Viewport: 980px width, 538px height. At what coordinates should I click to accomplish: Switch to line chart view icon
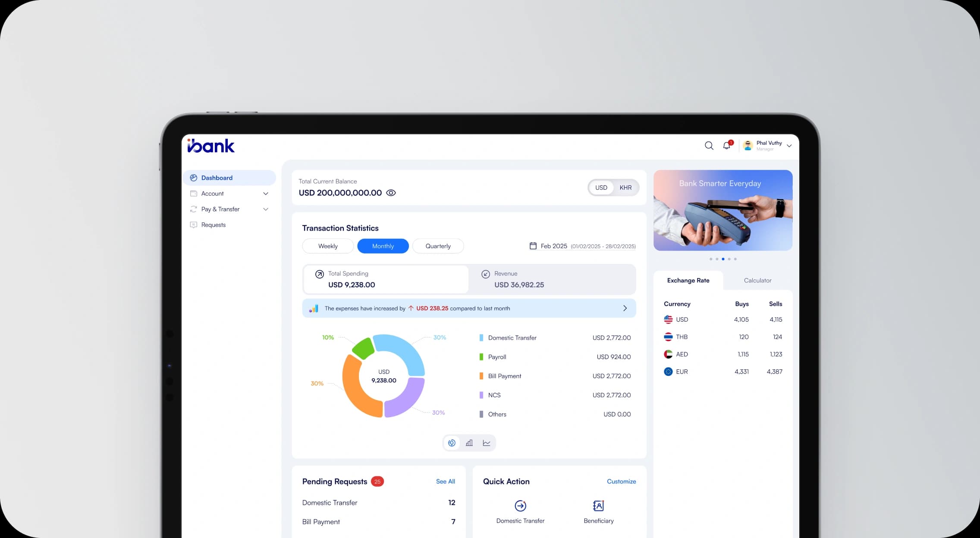487,443
